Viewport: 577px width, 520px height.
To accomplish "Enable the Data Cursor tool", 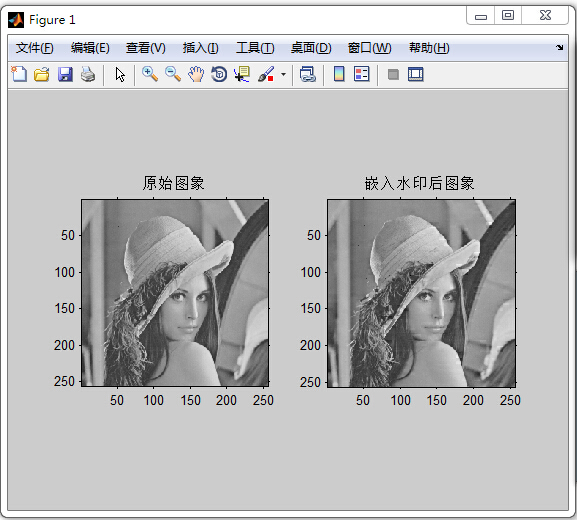I will click(x=242, y=74).
